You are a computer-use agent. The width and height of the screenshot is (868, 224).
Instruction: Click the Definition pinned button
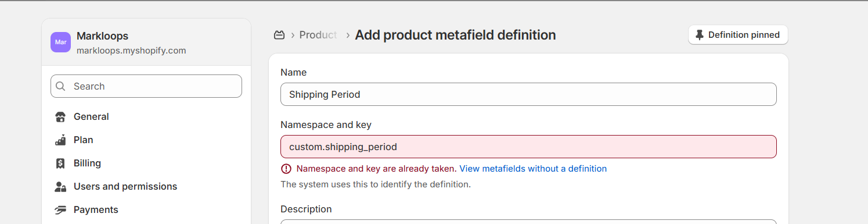[738, 35]
